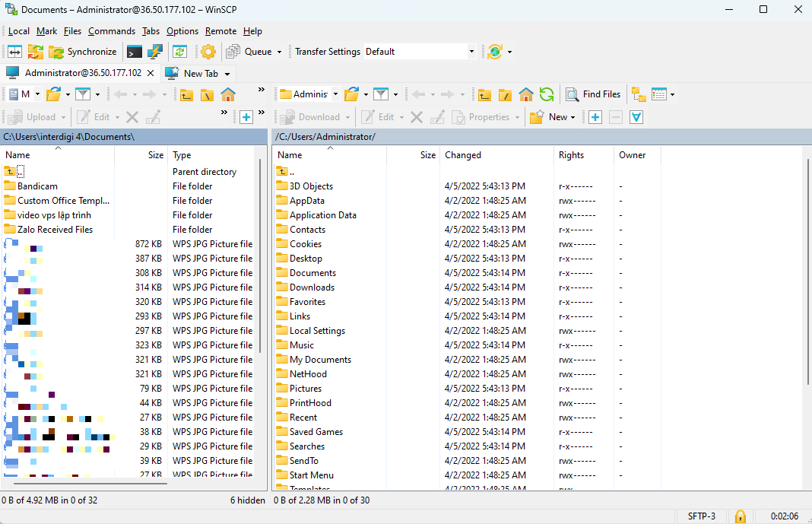Image resolution: width=812 pixels, height=524 pixels.
Task: Click the local panel filter icon
Action: click(83, 94)
